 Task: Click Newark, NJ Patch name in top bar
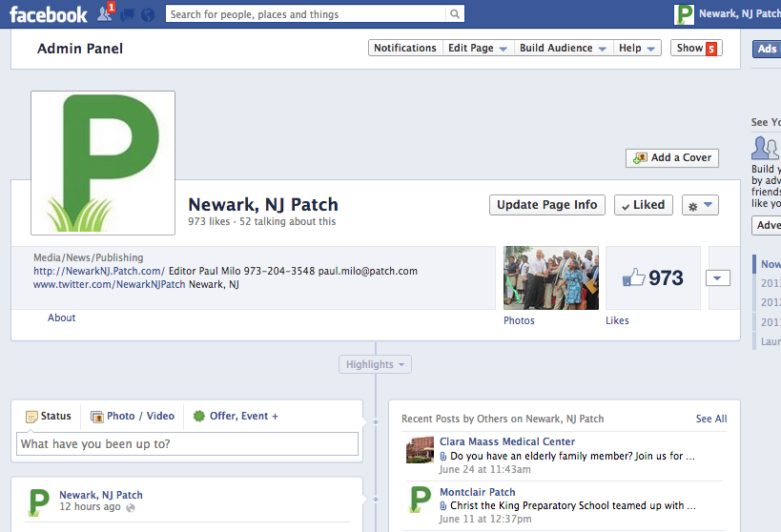[740, 14]
